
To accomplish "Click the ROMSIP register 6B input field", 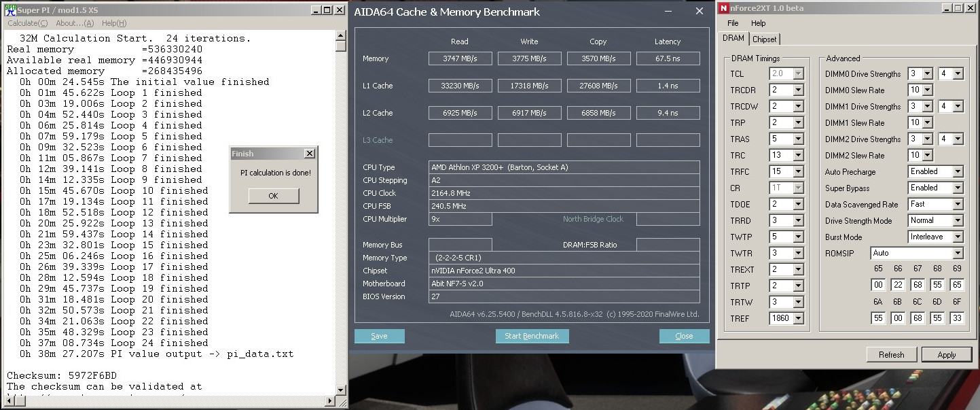I will [898, 318].
